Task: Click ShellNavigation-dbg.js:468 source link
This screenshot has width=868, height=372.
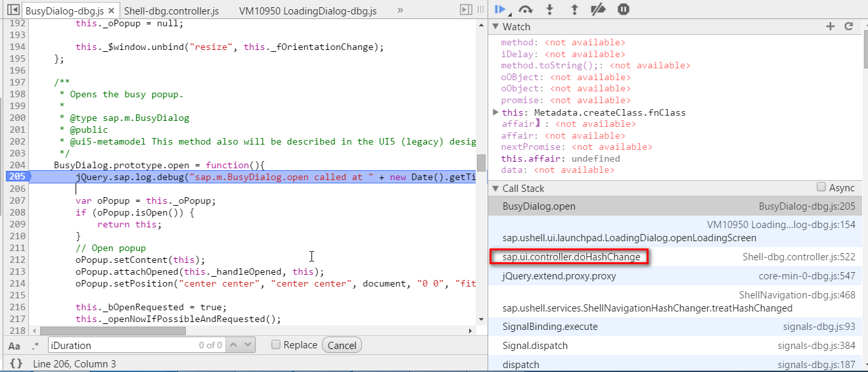Action: pyautogui.click(x=797, y=295)
